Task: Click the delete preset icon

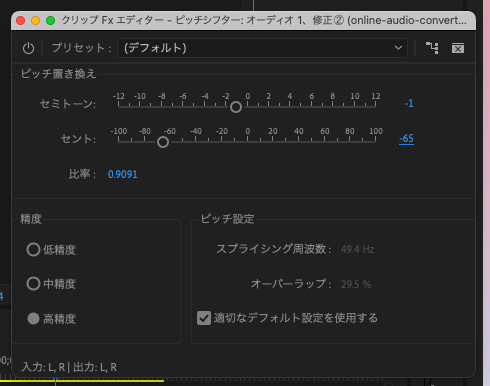Action: click(x=458, y=48)
